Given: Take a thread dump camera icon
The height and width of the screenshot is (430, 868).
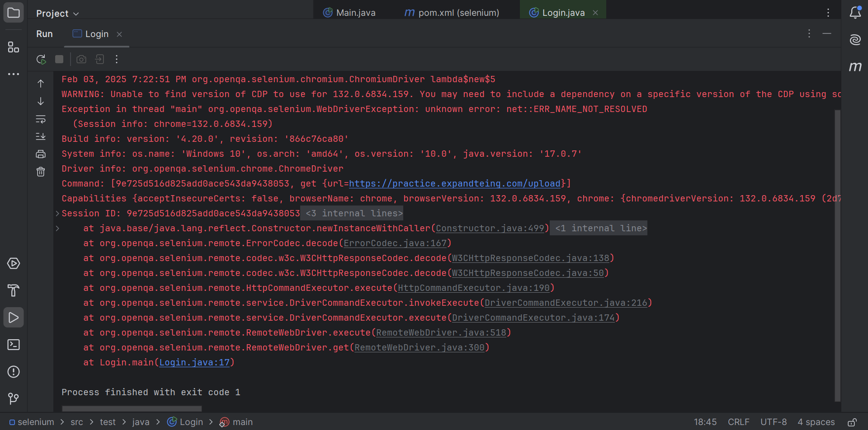Looking at the screenshot, I should (81, 59).
